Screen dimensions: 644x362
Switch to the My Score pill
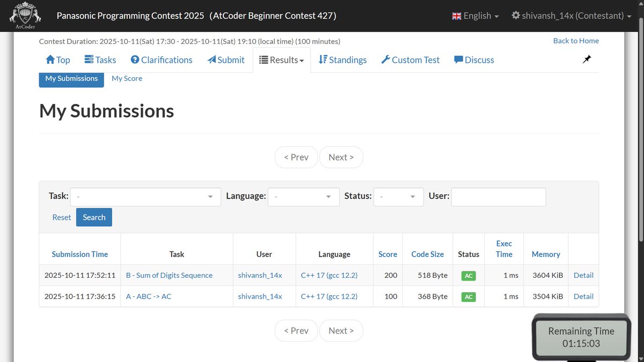coord(127,78)
